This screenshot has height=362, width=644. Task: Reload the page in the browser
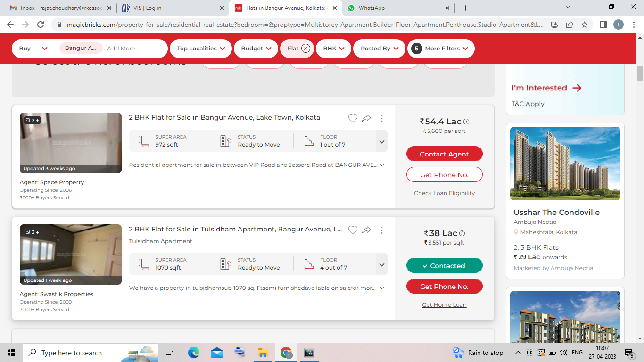tap(41, 25)
